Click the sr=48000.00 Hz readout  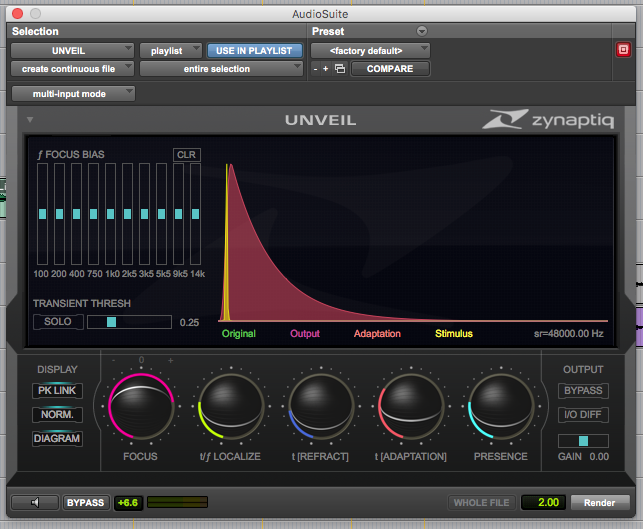tap(568, 333)
